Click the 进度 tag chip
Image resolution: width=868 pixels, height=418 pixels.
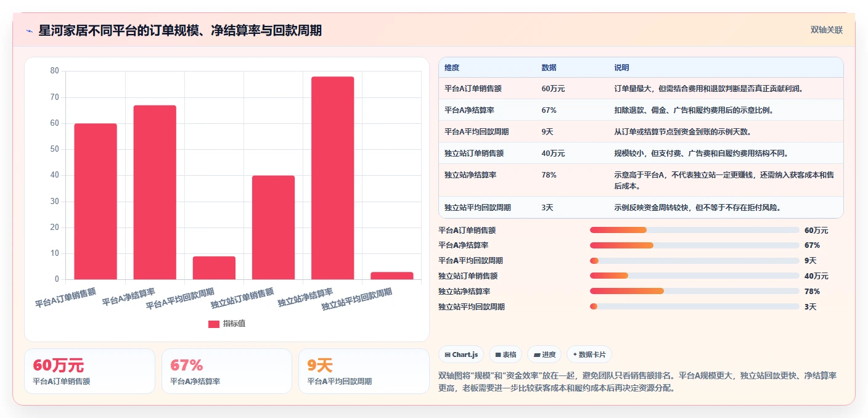tap(544, 354)
